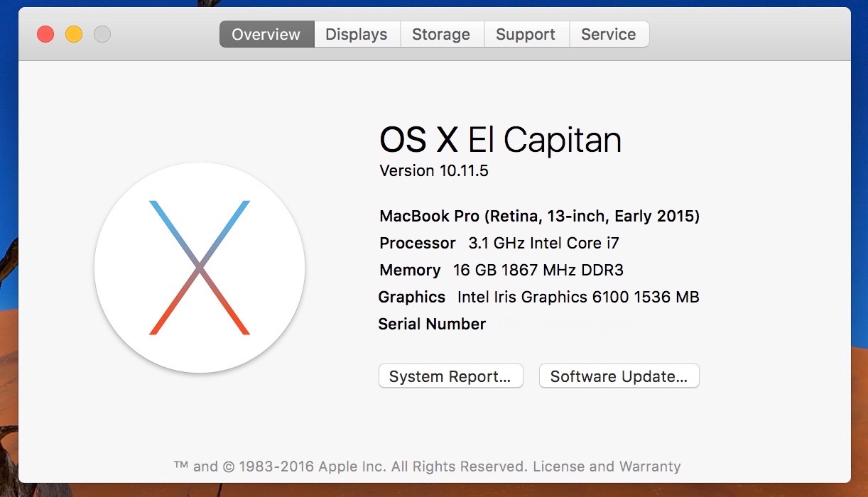Open the License and Warranty link
868x497 pixels.
[x=607, y=466]
